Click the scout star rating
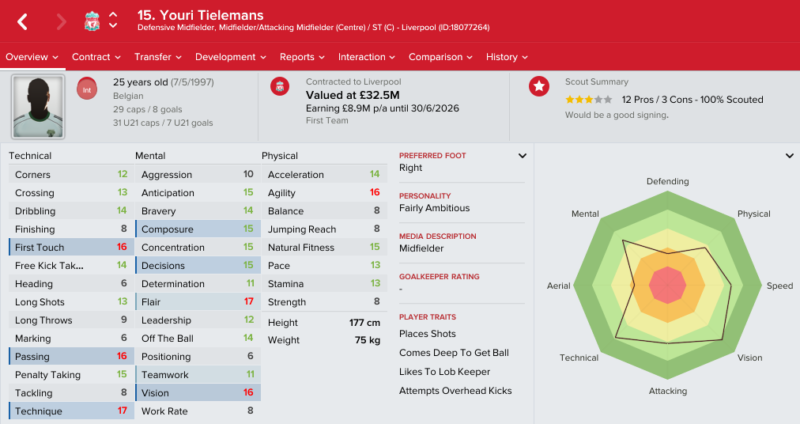The width and height of the screenshot is (800, 424). click(x=588, y=99)
